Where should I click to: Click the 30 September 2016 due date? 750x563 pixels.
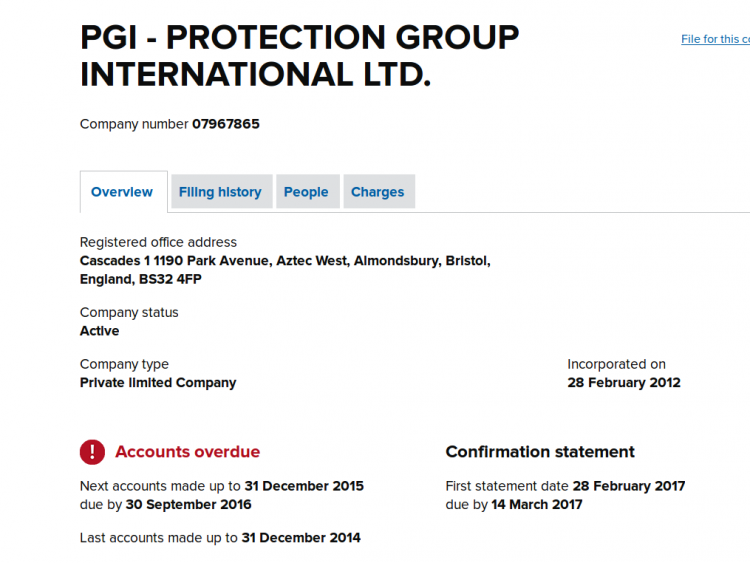188,505
